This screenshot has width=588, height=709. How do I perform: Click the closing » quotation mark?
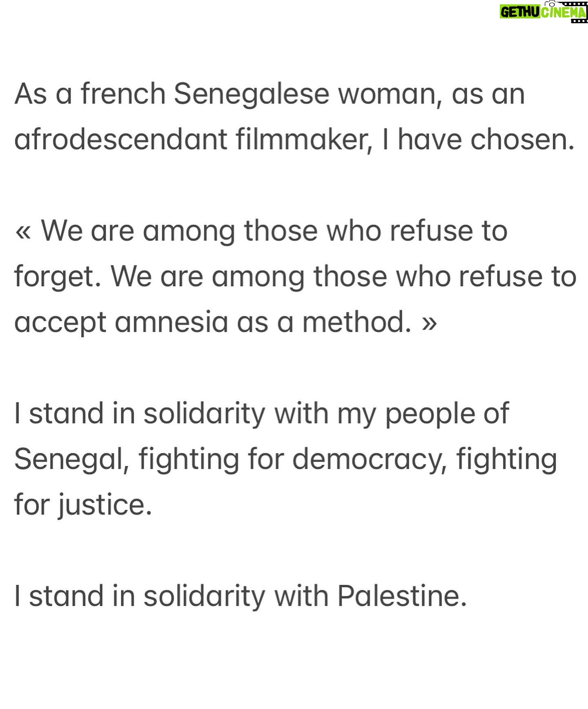pyautogui.click(x=429, y=323)
